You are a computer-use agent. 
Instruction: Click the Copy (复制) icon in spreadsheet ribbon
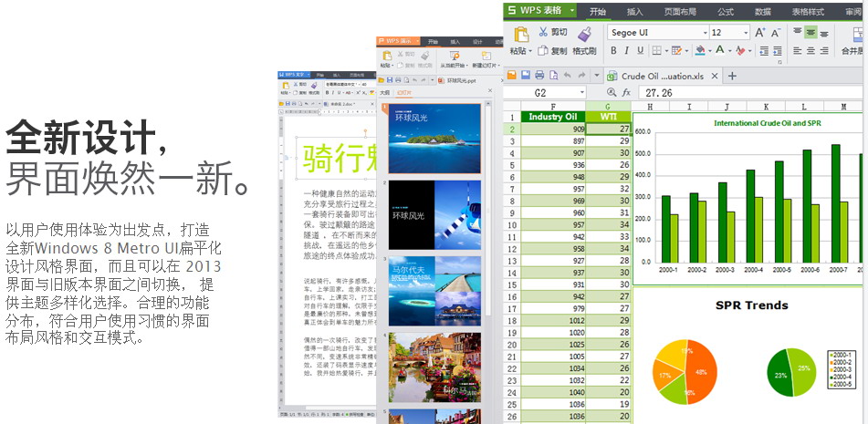tap(543, 51)
